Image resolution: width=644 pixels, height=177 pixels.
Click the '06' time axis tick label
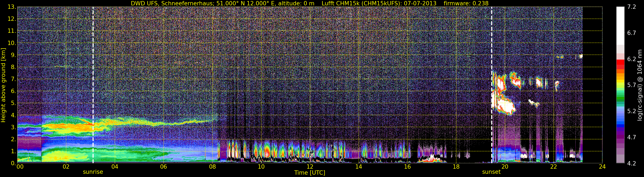[164, 167]
